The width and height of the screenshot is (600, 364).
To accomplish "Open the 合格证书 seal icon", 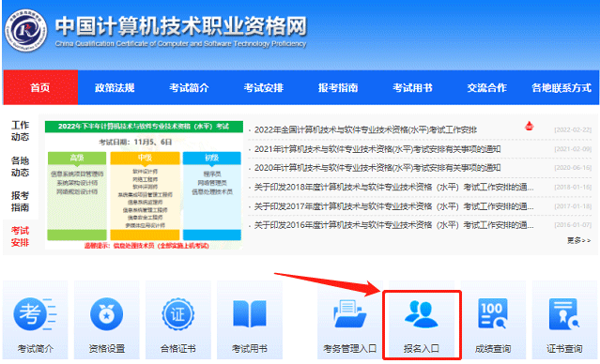I will point(177,314).
